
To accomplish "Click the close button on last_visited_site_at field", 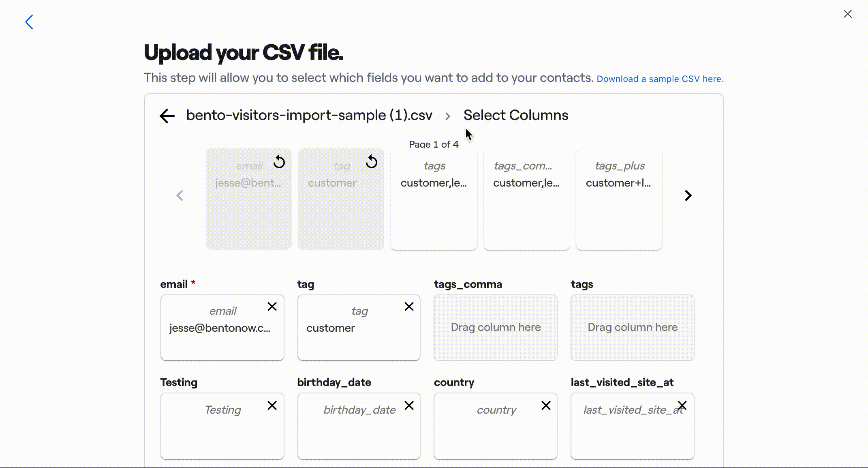I will pyautogui.click(x=682, y=406).
